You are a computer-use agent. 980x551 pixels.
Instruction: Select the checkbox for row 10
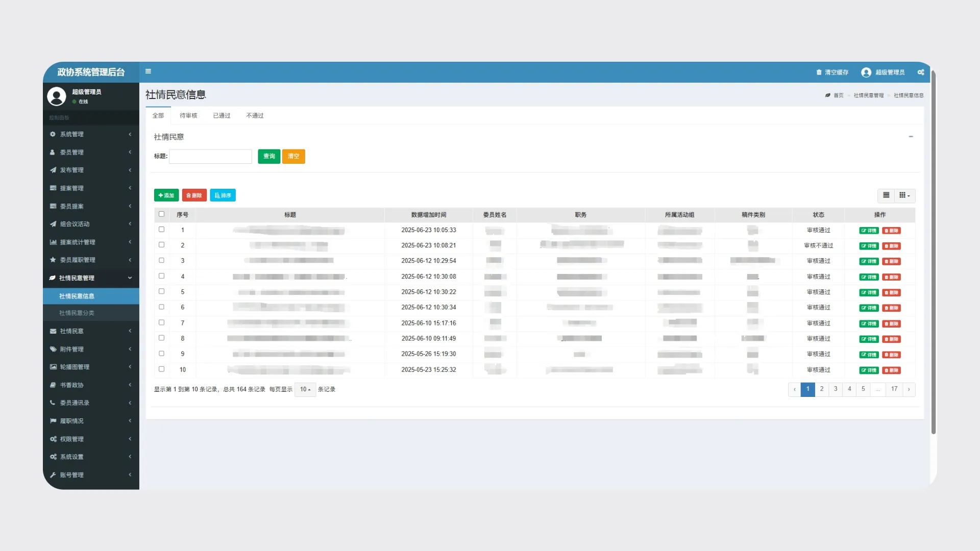pos(161,369)
